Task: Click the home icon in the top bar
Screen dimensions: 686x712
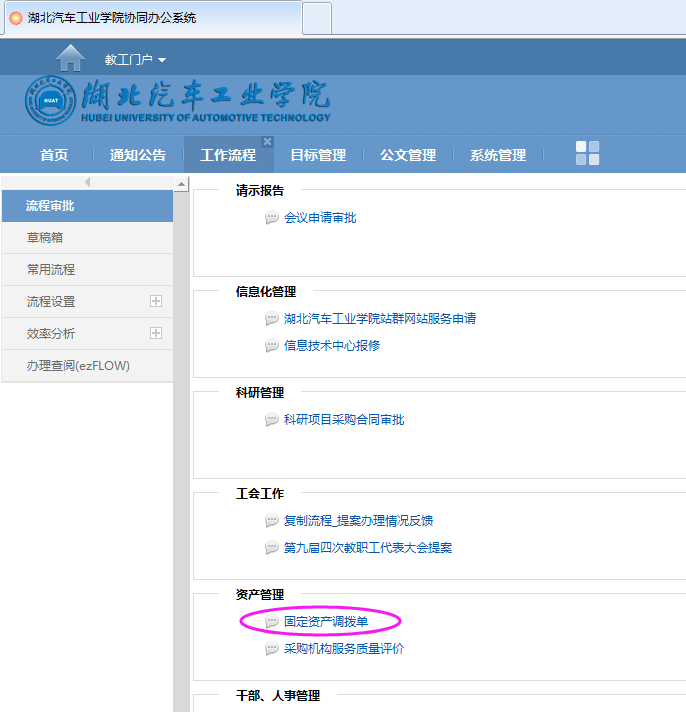Action: click(x=70, y=58)
